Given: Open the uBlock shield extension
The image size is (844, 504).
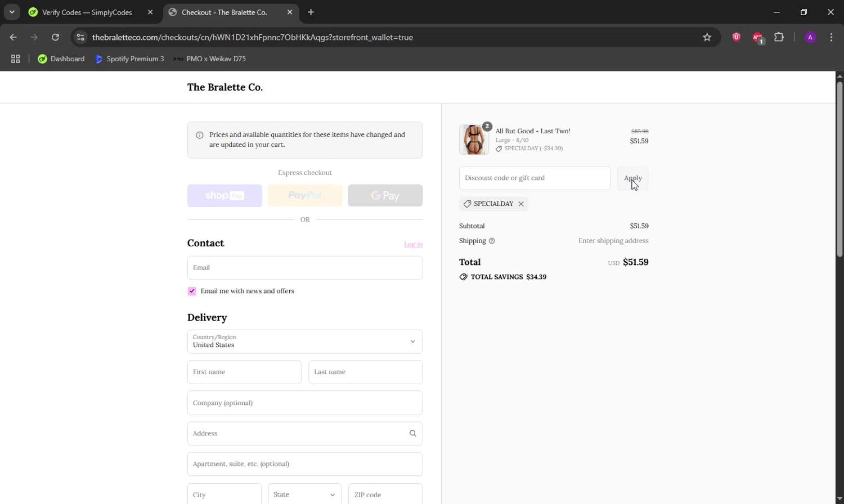Looking at the screenshot, I should [x=736, y=37].
